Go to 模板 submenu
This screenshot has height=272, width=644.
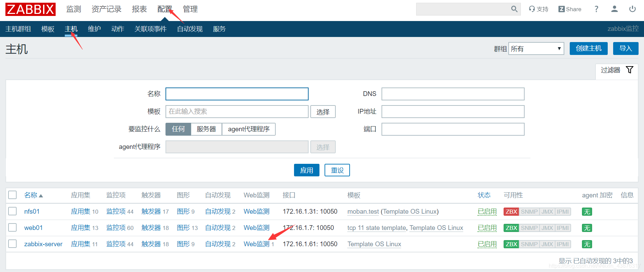[x=48, y=29]
